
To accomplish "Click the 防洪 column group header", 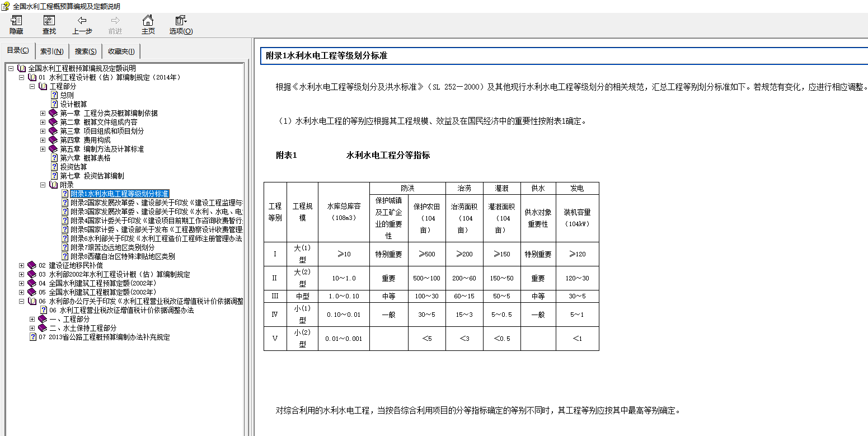I will [x=407, y=188].
